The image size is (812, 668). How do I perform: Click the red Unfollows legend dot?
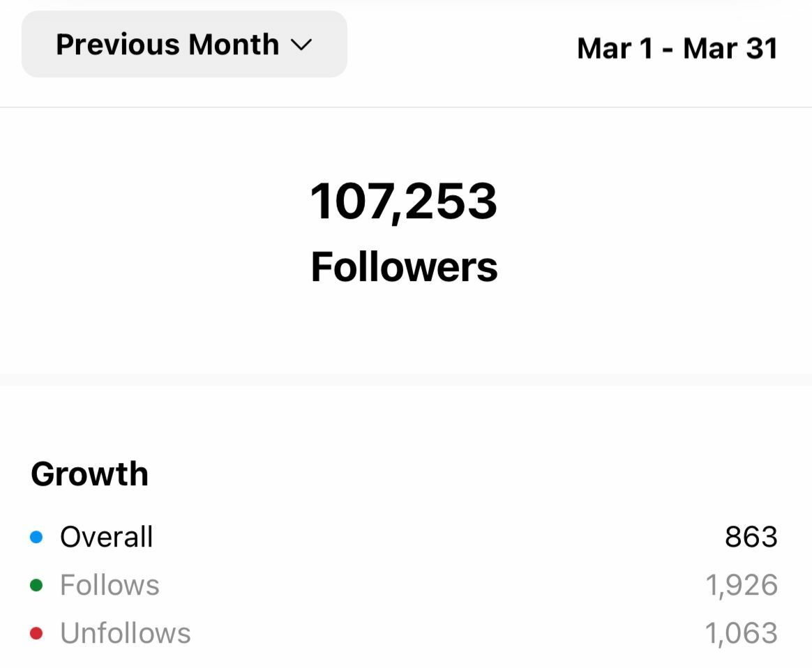pos(37,633)
